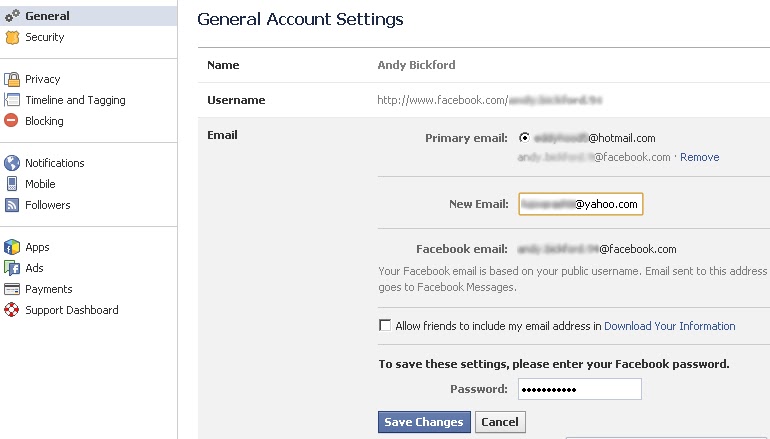This screenshot has height=439, width=770.
Task: Cancel the email settings changes
Action: 500,422
